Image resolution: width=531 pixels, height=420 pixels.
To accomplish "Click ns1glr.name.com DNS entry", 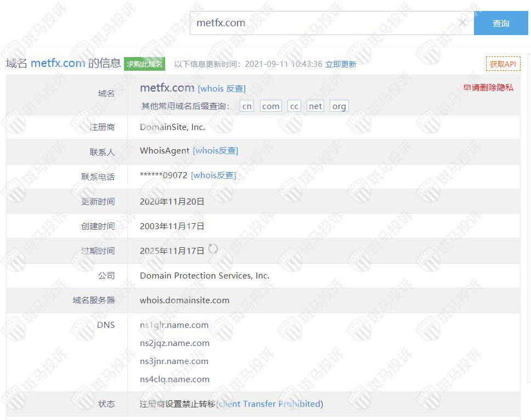I will 174,325.
